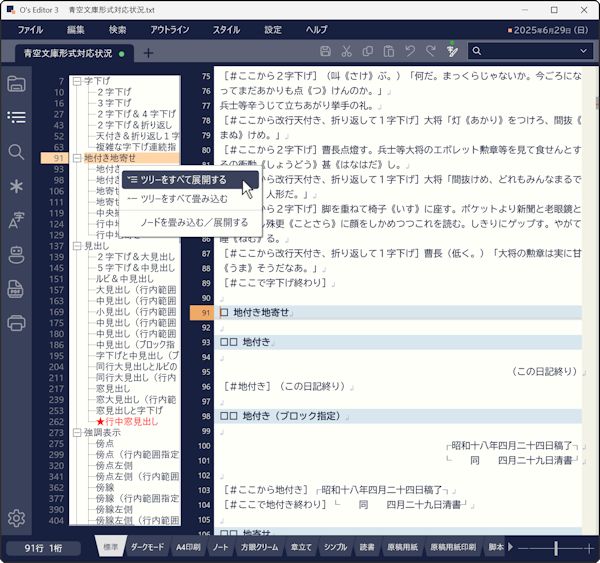Switch to the ダークモード style tab
The image size is (600, 563).
click(x=147, y=547)
